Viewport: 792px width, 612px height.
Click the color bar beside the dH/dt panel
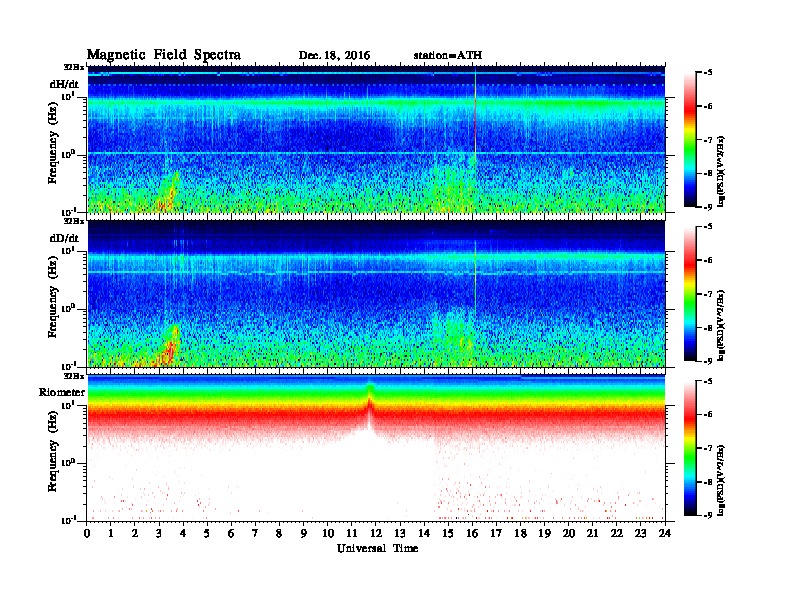690,140
